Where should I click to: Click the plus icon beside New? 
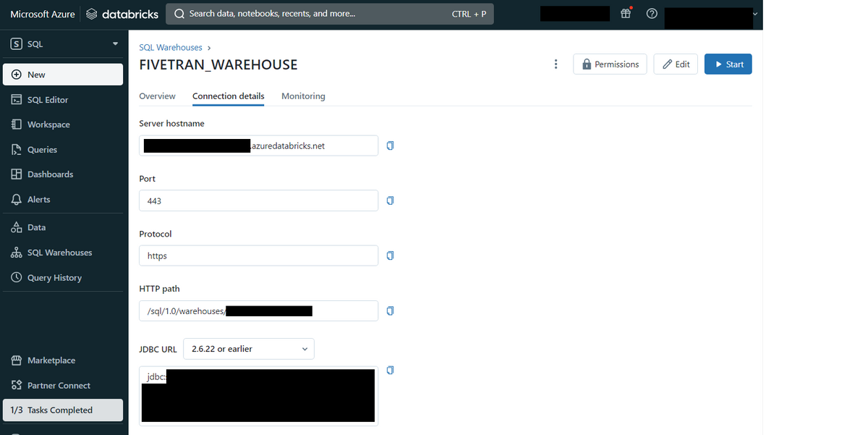16,75
